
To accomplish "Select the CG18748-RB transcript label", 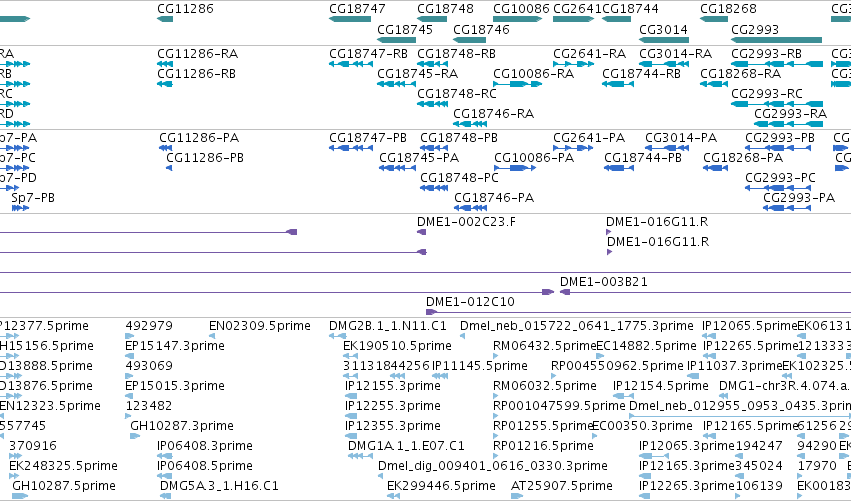I will [456, 54].
